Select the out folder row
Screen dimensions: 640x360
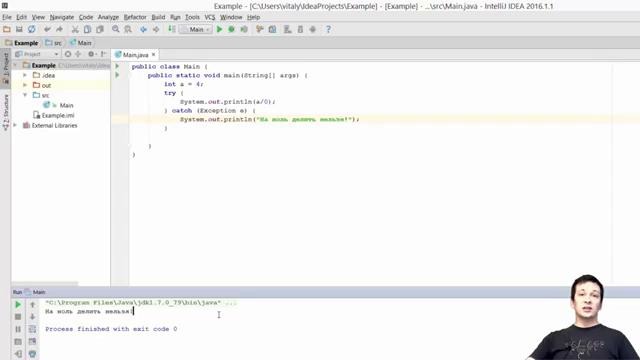pyautogui.click(x=61, y=85)
